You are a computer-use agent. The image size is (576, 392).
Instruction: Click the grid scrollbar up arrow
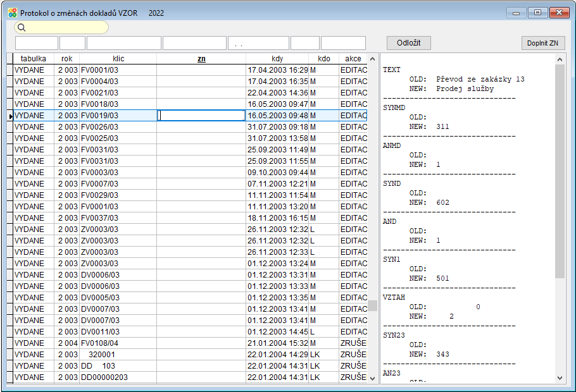(x=372, y=59)
